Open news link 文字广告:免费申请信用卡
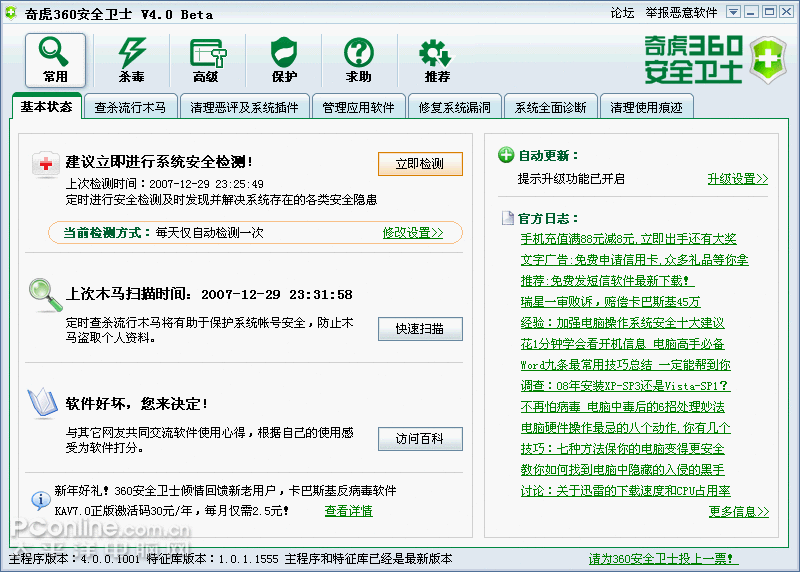Image resolution: width=800 pixels, height=572 pixels. tap(634, 259)
